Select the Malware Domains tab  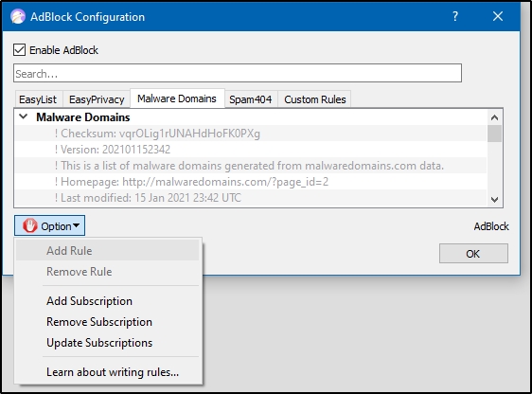click(x=177, y=98)
